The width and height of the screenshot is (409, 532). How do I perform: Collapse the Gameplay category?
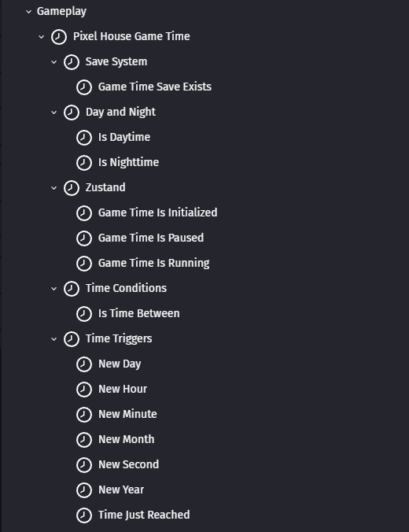[29, 12]
